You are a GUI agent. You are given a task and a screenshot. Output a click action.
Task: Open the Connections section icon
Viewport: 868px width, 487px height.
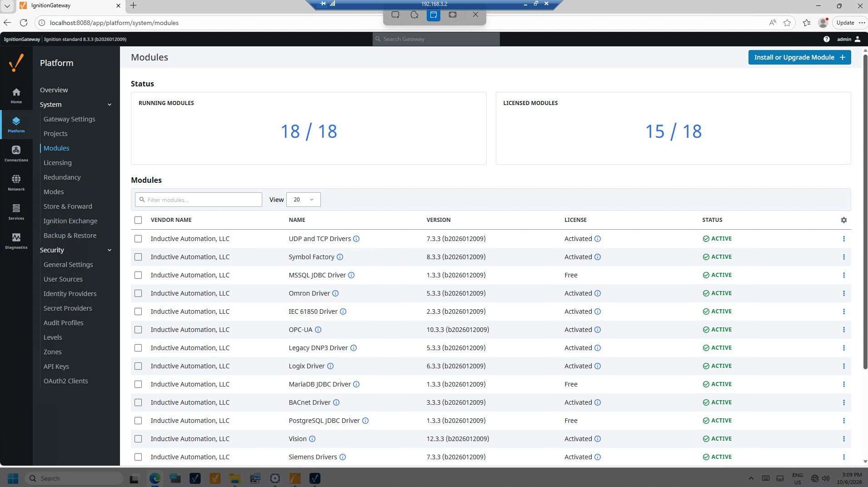click(x=16, y=154)
